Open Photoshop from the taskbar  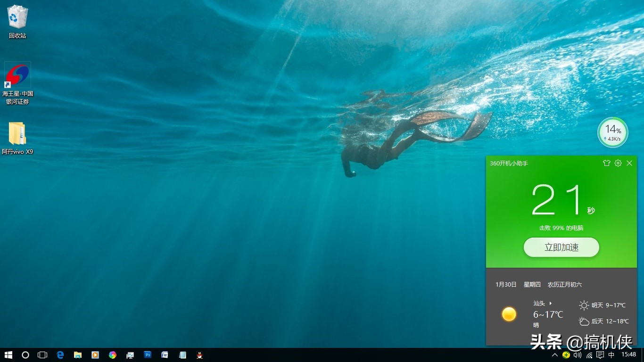point(148,355)
